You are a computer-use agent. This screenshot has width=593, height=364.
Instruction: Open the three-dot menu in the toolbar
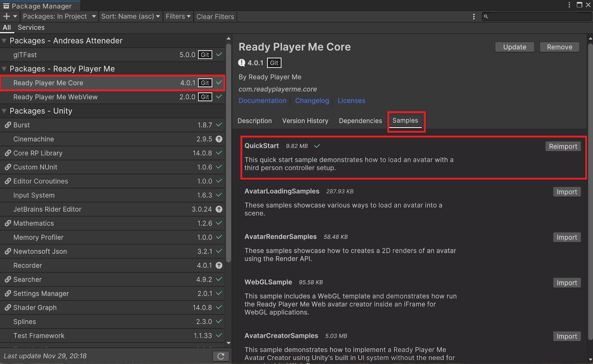[474, 17]
